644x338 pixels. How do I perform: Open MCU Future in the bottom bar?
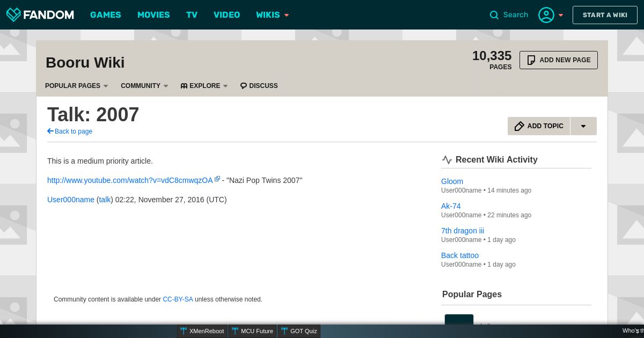point(253,331)
